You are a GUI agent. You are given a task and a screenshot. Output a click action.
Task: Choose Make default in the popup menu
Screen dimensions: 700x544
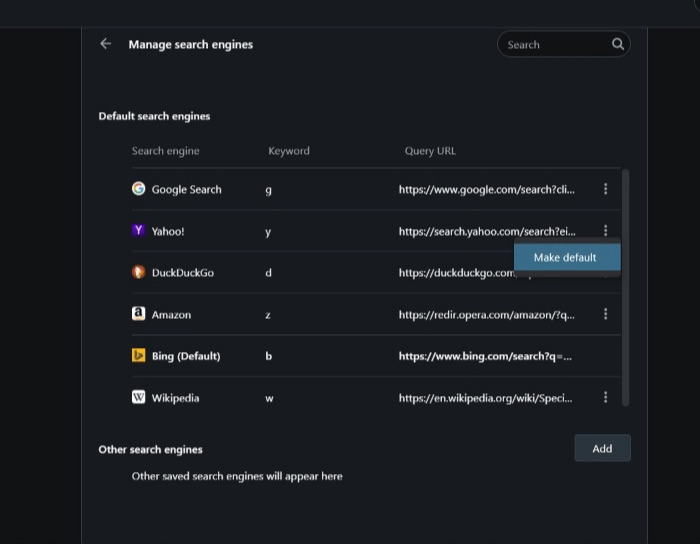pos(566,258)
